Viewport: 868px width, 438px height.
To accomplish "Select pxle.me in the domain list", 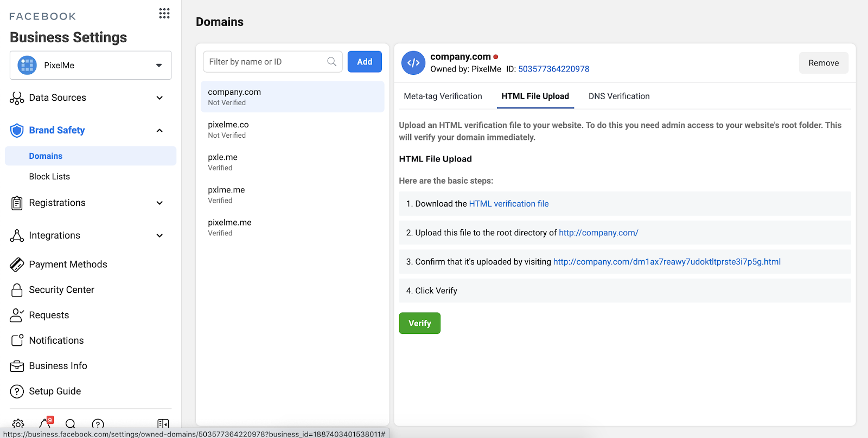I will coord(292,162).
